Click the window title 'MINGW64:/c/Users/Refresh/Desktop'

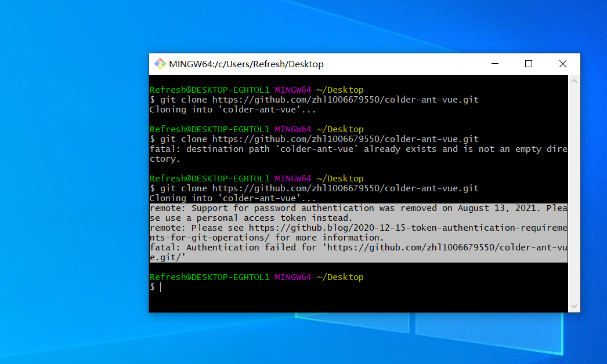click(246, 64)
